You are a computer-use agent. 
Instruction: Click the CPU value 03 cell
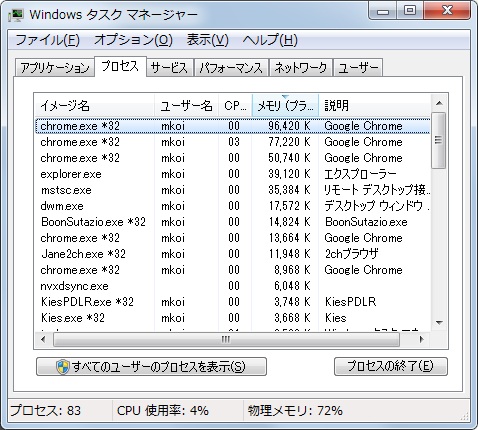pyautogui.click(x=234, y=142)
